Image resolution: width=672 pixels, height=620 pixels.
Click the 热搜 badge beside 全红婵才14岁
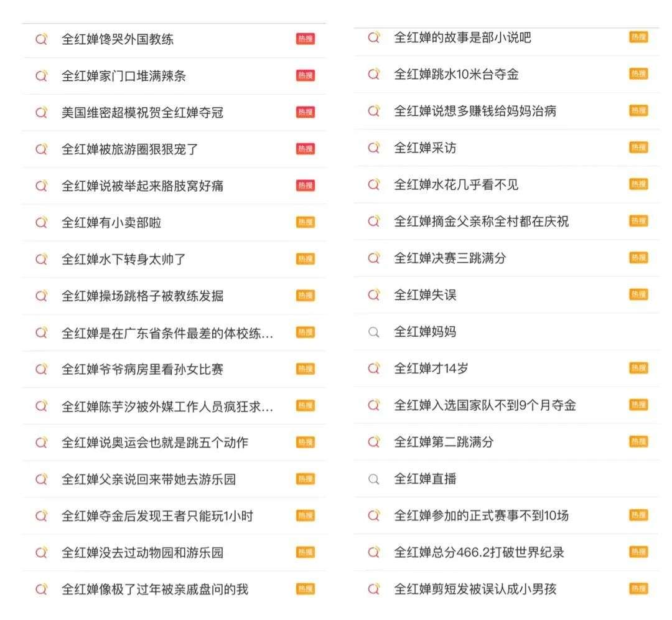tap(638, 369)
